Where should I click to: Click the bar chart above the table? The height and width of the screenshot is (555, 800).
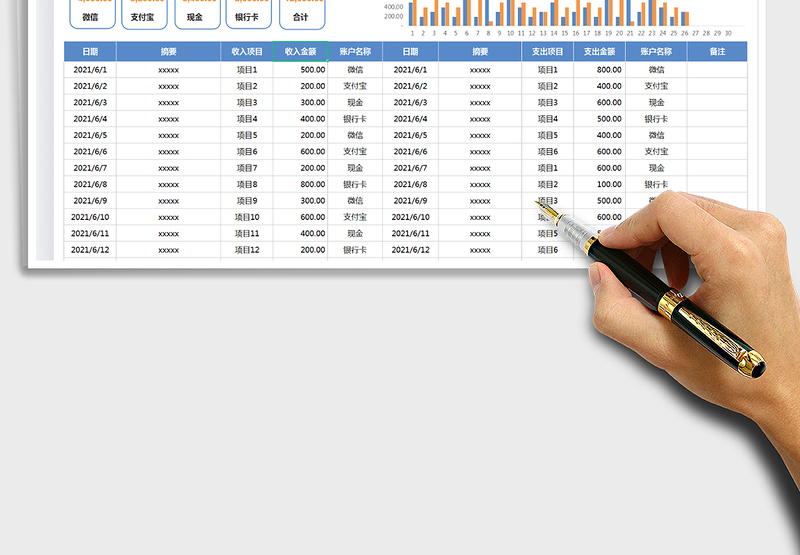562,14
